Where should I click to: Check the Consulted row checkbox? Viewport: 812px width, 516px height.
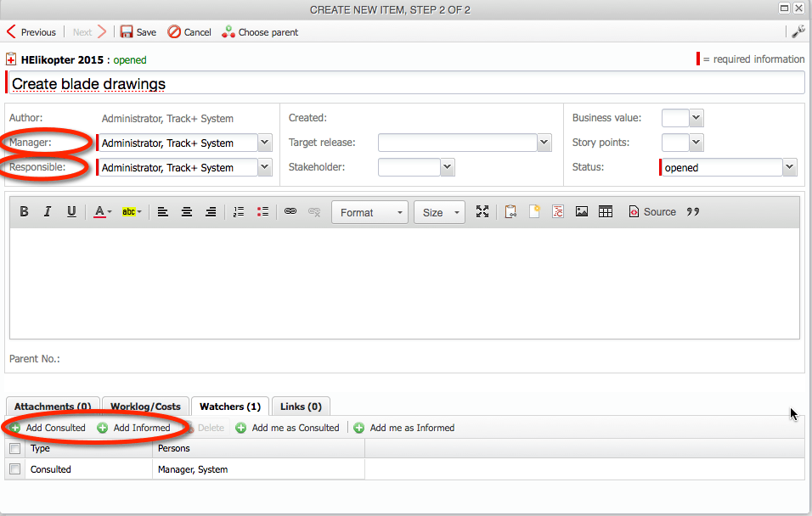point(14,468)
